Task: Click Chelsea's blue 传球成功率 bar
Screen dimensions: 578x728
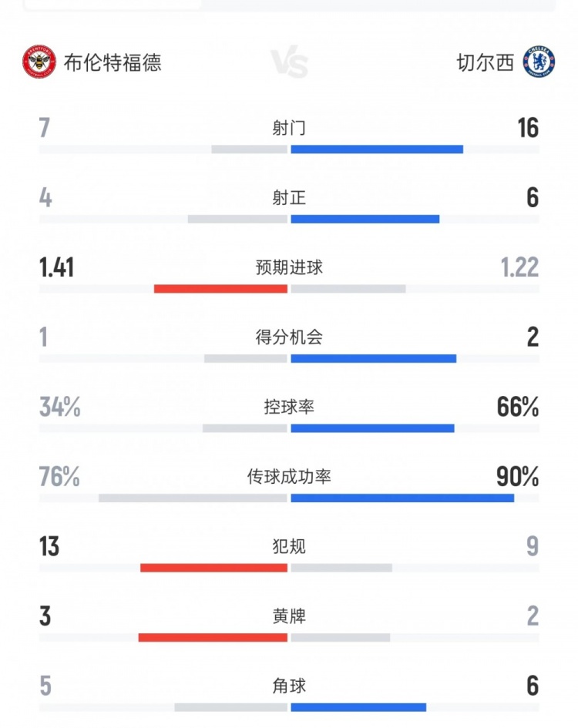Action: pos(402,498)
